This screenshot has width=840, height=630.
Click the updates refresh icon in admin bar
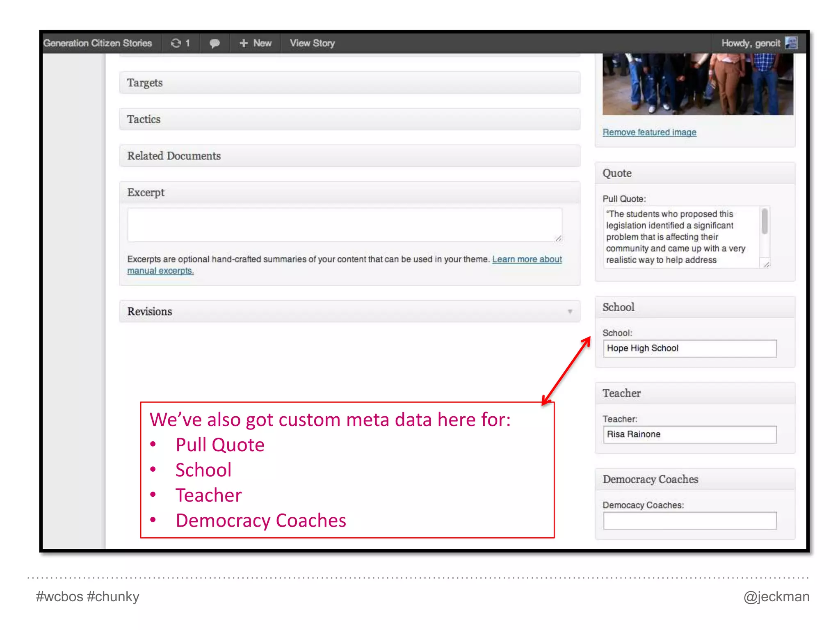click(176, 43)
